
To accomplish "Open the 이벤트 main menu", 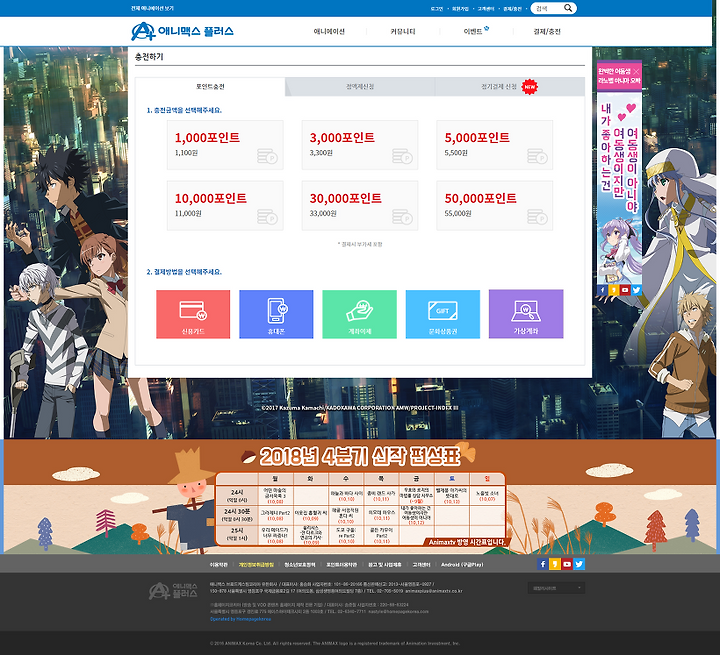I will click(x=473, y=31).
